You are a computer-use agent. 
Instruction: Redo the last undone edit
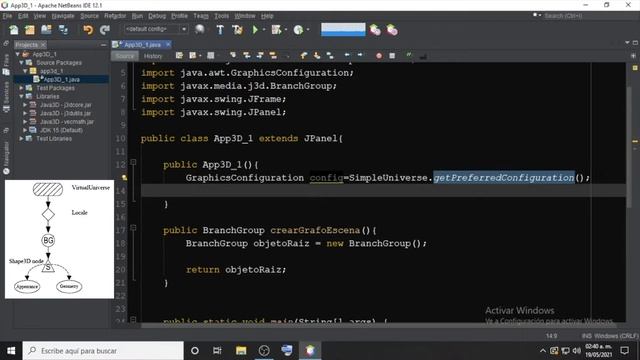coord(104,30)
